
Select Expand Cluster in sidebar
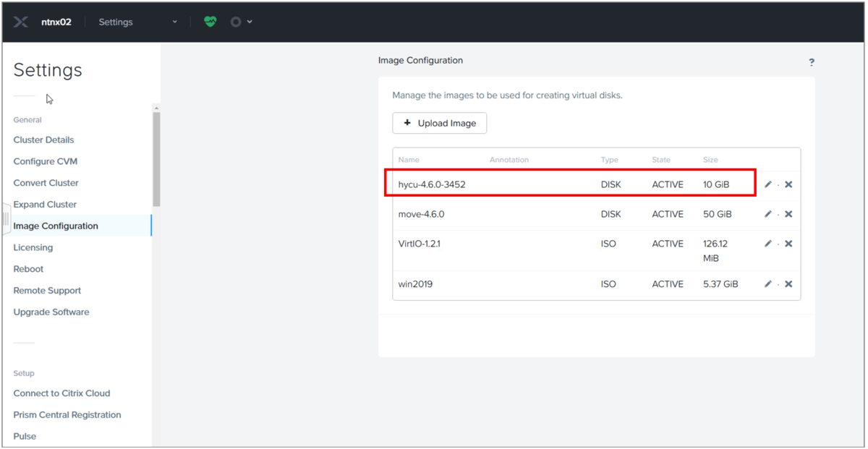[45, 205]
